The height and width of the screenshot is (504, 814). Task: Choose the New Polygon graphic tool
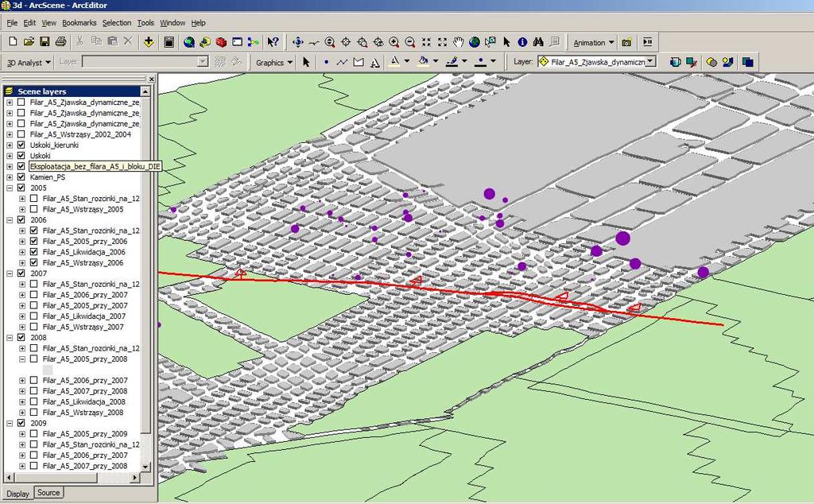[x=359, y=62]
